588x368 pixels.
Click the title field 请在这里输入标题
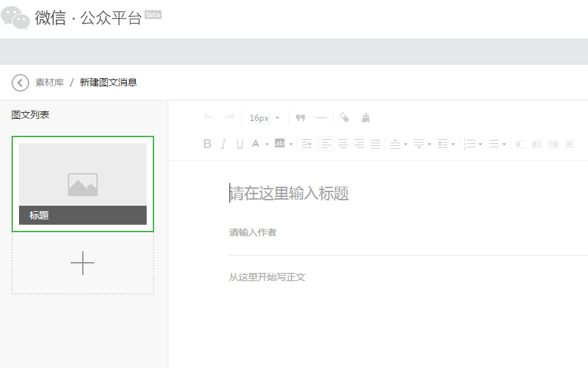tap(289, 194)
